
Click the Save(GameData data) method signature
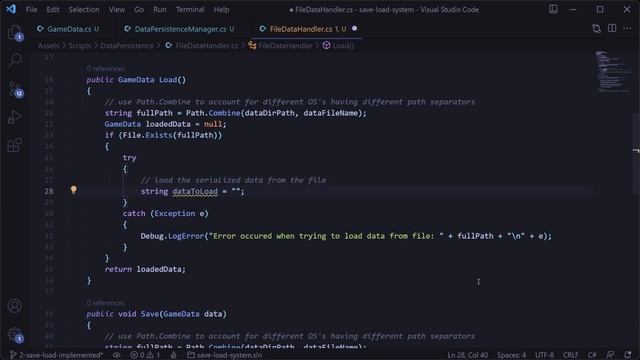tap(183, 314)
